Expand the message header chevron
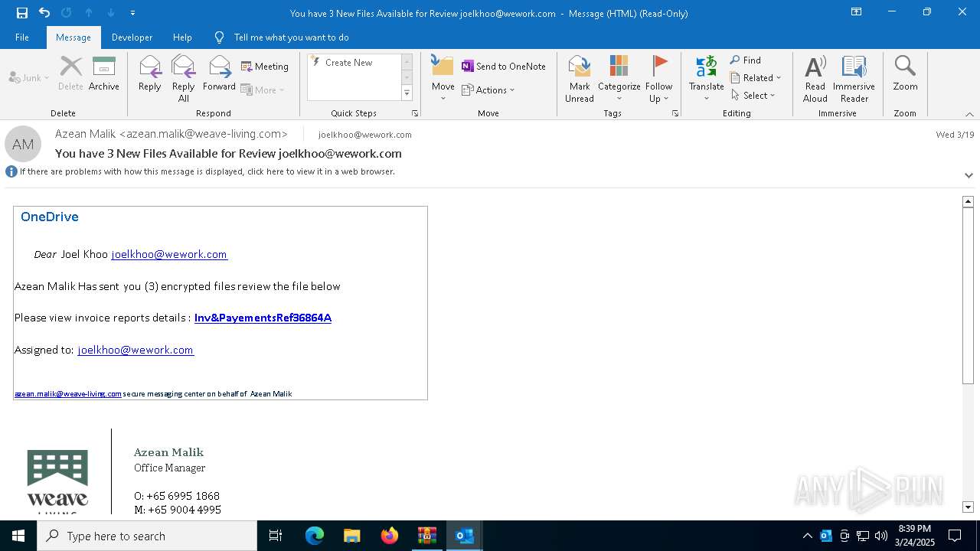Image resolution: width=980 pixels, height=551 pixels. point(969,175)
